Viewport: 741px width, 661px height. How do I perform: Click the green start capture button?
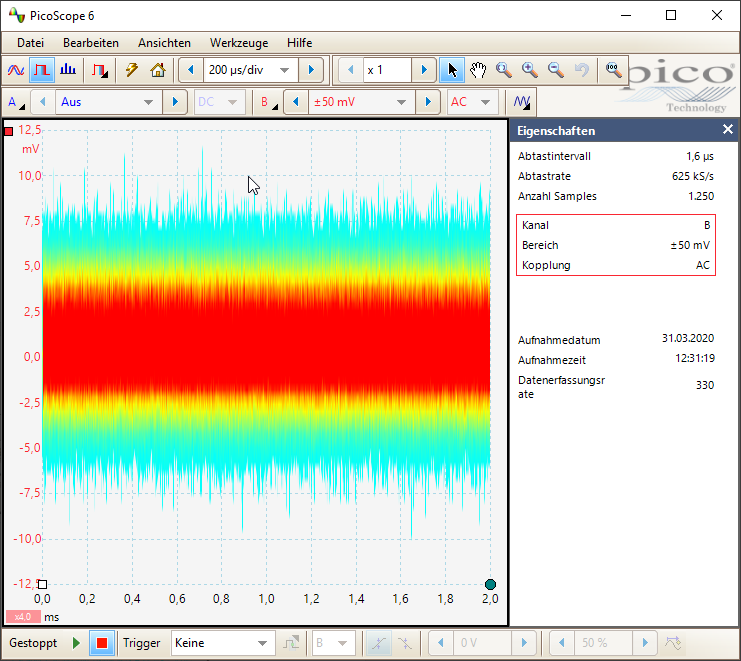(76, 643)
